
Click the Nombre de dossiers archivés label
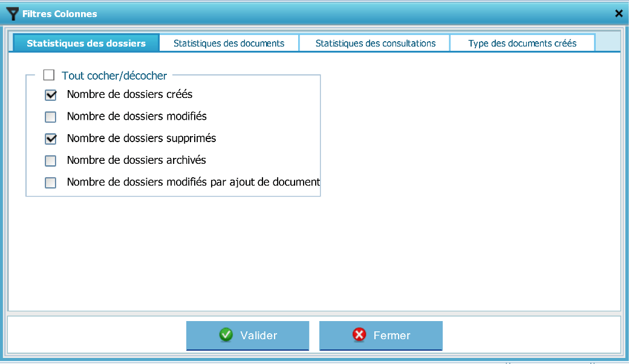tap(136, 160)
